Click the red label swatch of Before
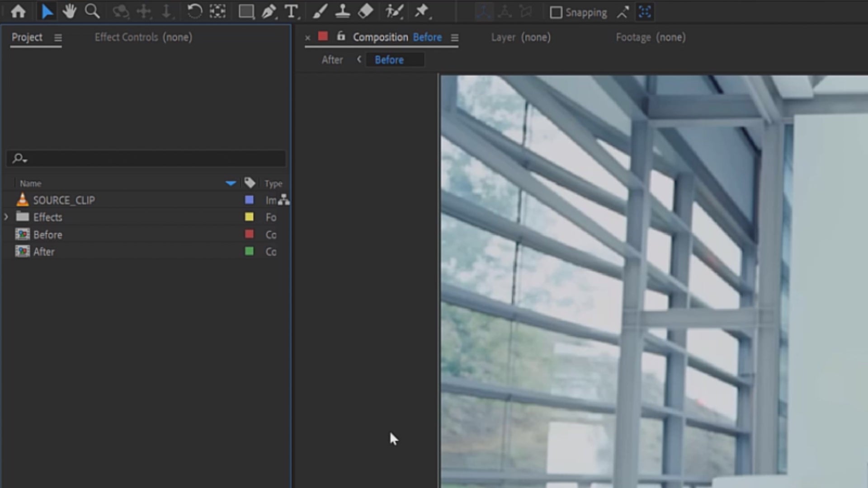Image resolution: width=868 pixels, height=488 pixels. click(249, 234)
